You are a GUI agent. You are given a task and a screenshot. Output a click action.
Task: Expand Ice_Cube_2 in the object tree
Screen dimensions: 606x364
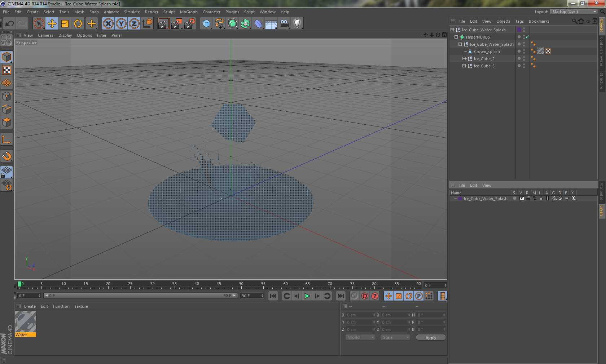[464, 58]
